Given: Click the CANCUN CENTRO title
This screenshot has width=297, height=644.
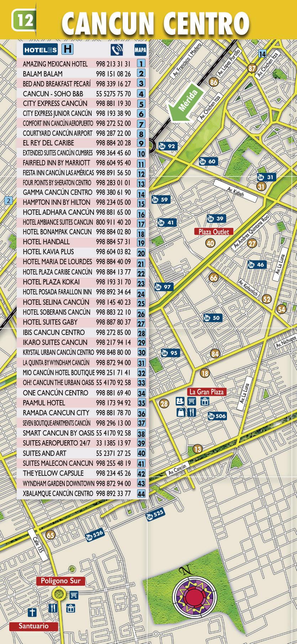Looking at the screenshot, I should coord(155,23).
